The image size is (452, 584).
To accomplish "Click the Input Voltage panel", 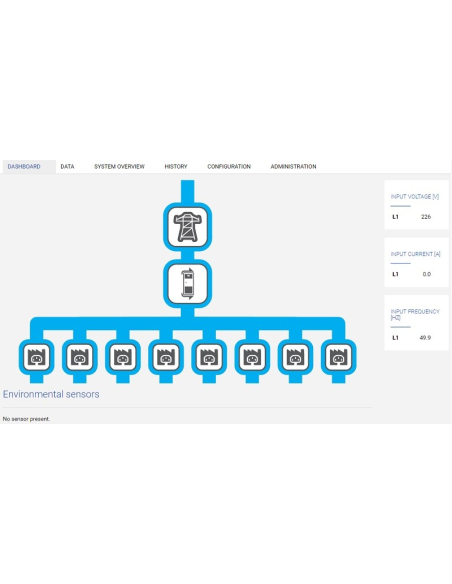I will [x=416, y=205].
